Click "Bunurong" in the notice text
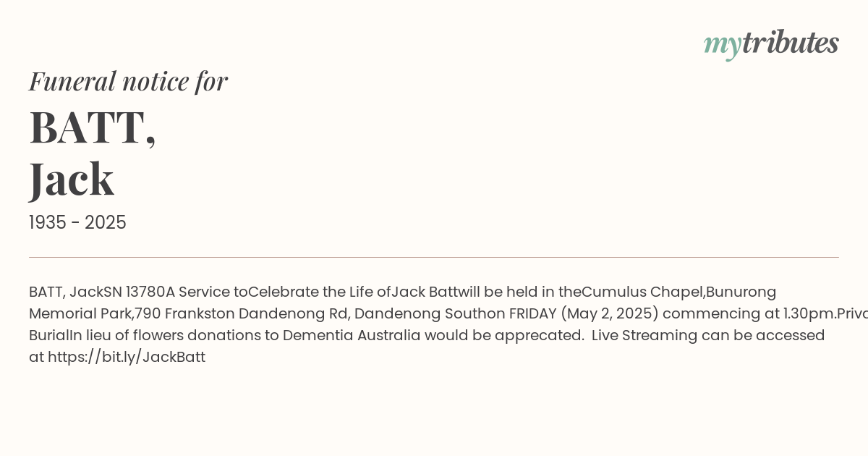 (741, 292)
